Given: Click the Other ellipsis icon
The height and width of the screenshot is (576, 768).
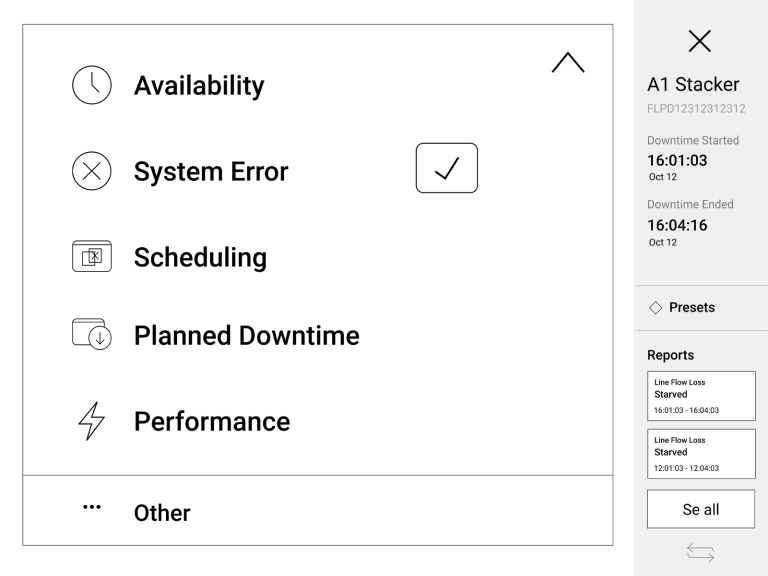Looking at the screenshot, I should pyautogui.click(x=91, y=507).
